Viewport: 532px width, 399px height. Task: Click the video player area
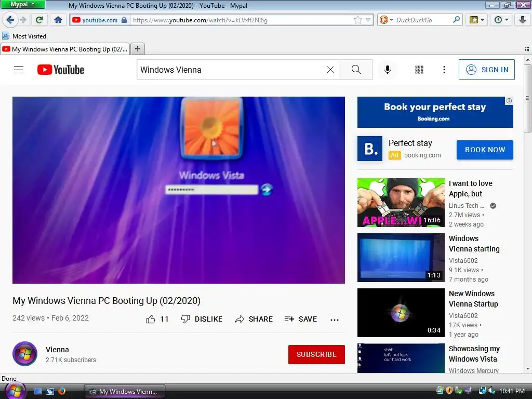point(179,190)
